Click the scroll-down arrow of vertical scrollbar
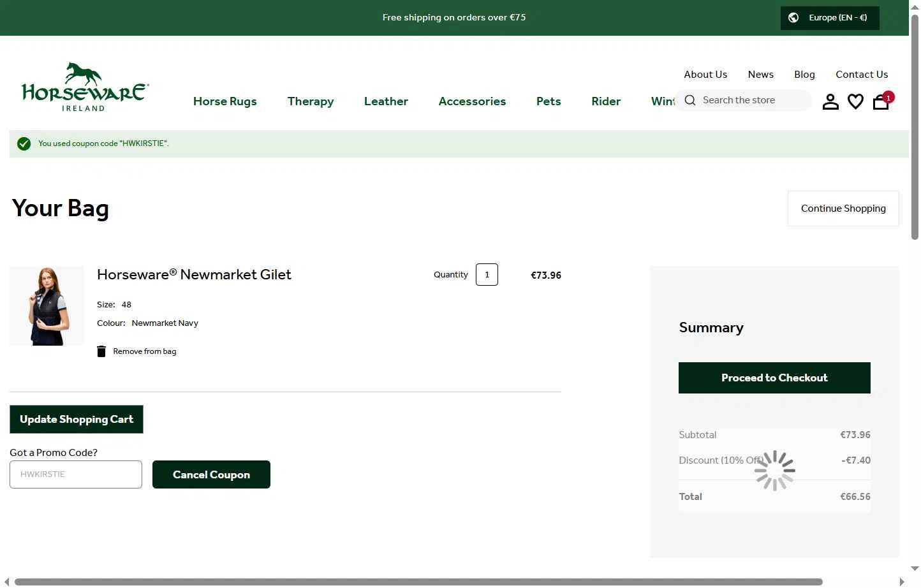Image resolution: width=921 pixels, height=588 pixels. pyautogui.click(x=915, y=568)
